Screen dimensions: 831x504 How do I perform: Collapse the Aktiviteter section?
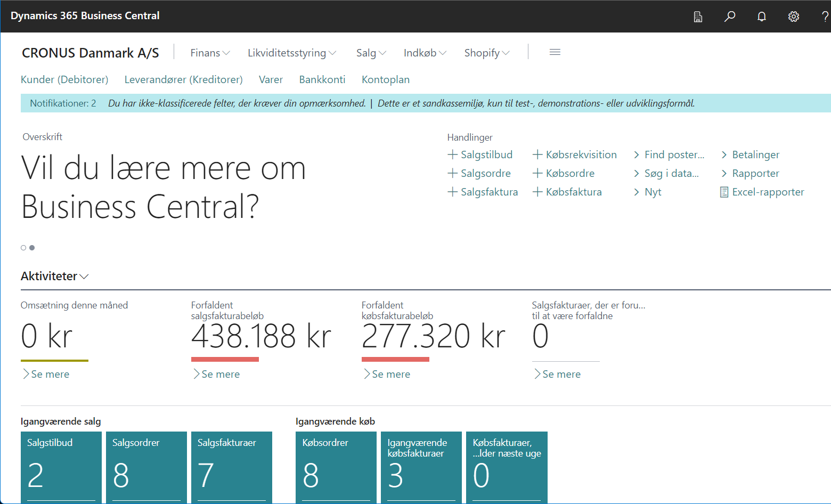point(54,276)
